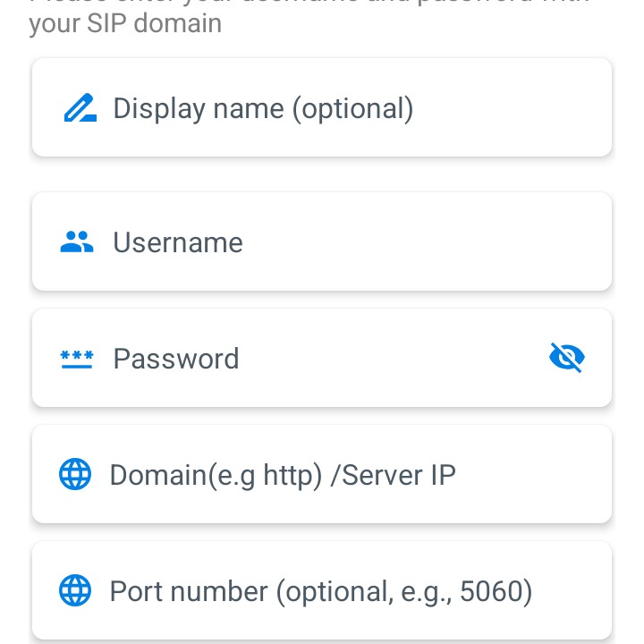Image resolution: width=644 pixels, height=644 pixels.
Task: Tap the pencil edit icon beside Display name
Action: click(80, 107)
